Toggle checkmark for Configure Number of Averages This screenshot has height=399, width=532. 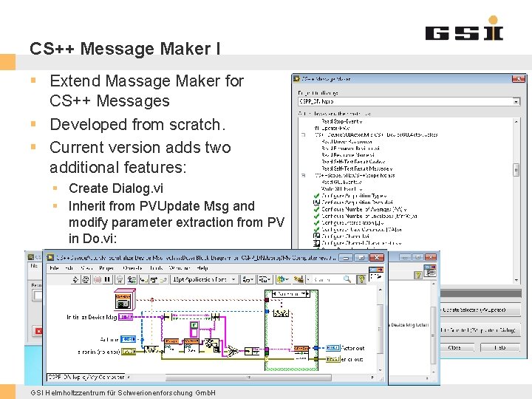[x=316, y=209]
